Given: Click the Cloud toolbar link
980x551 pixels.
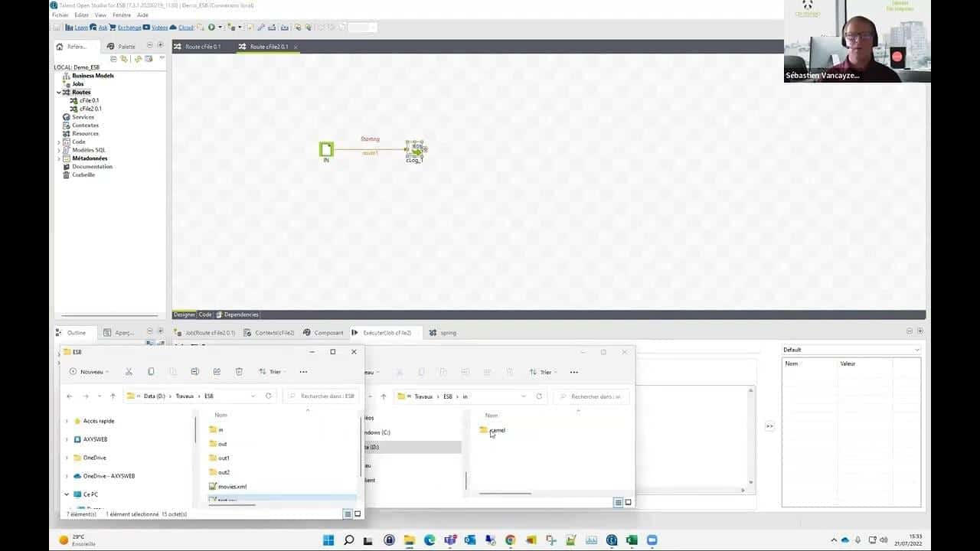Looking at the screenshot, I should (x=185, y=28).
